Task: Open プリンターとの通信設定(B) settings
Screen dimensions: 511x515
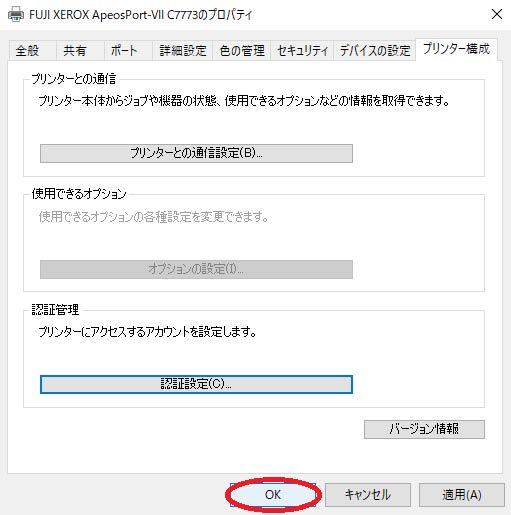Action: [196, 153]
